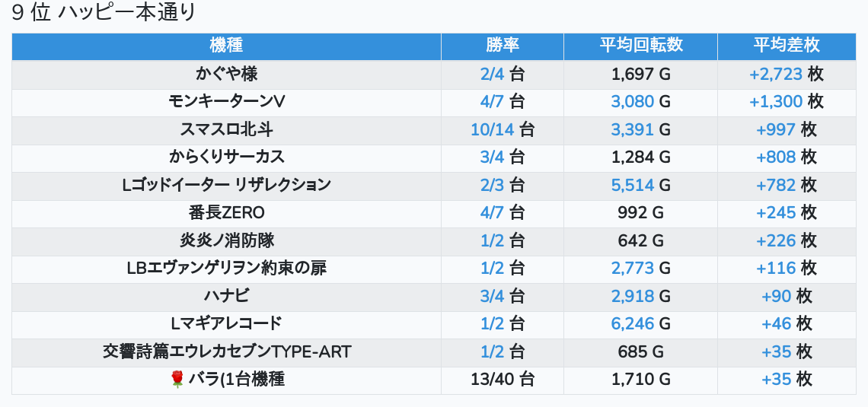Image resolution: width=868 pixels, height=407 pixels.
Task: Sort table by 勝率 column header
Action: pyautogui.click(x=502, y=46)
